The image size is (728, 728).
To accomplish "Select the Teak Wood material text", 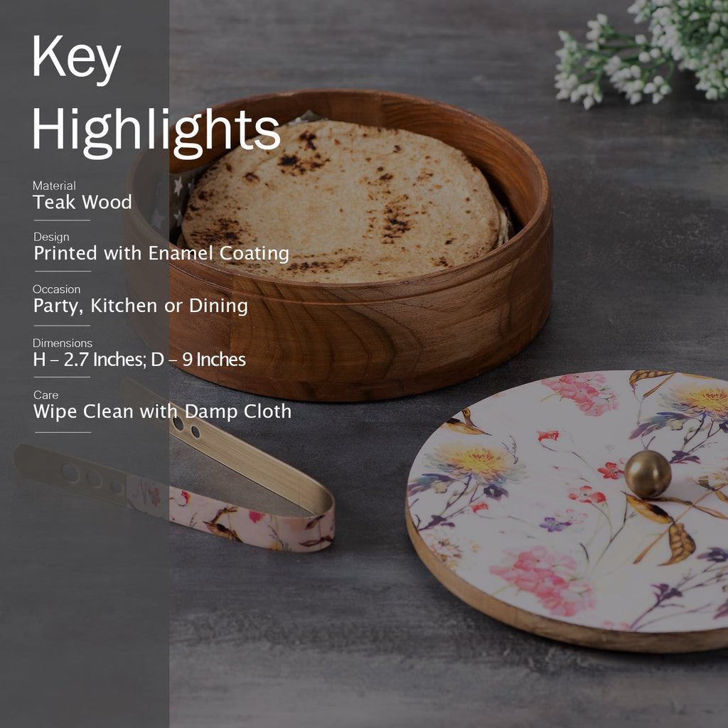I will [x=82, y=203].
